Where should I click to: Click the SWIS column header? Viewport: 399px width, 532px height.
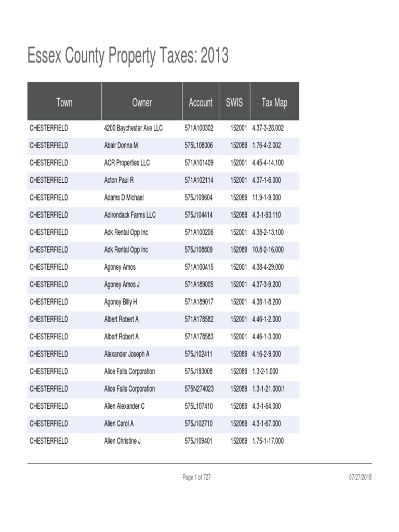234,102
